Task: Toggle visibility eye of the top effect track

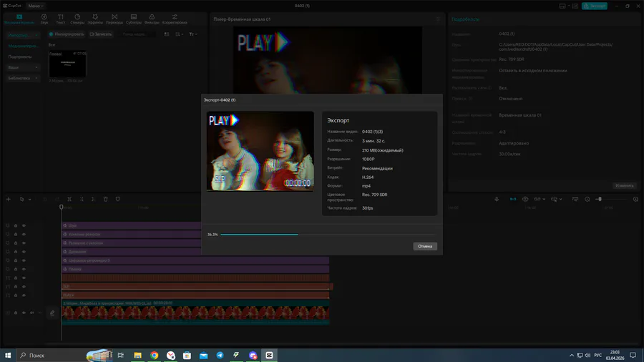Action: 24,225
